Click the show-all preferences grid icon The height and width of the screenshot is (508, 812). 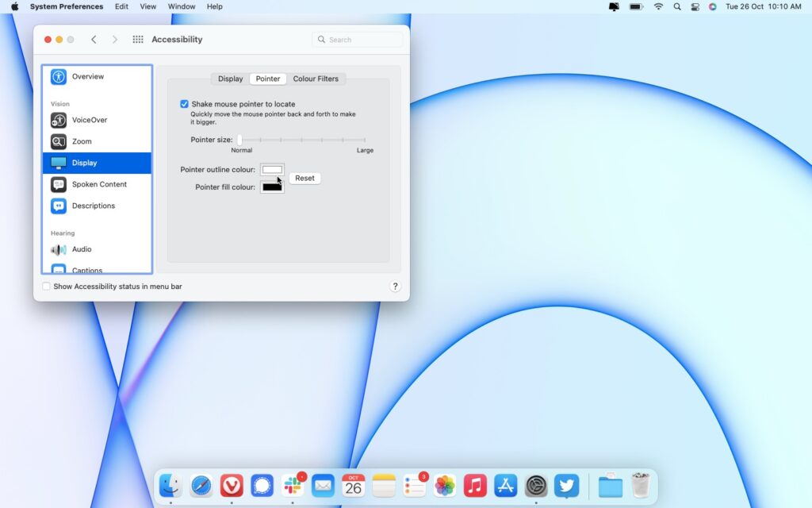point(138,40)
